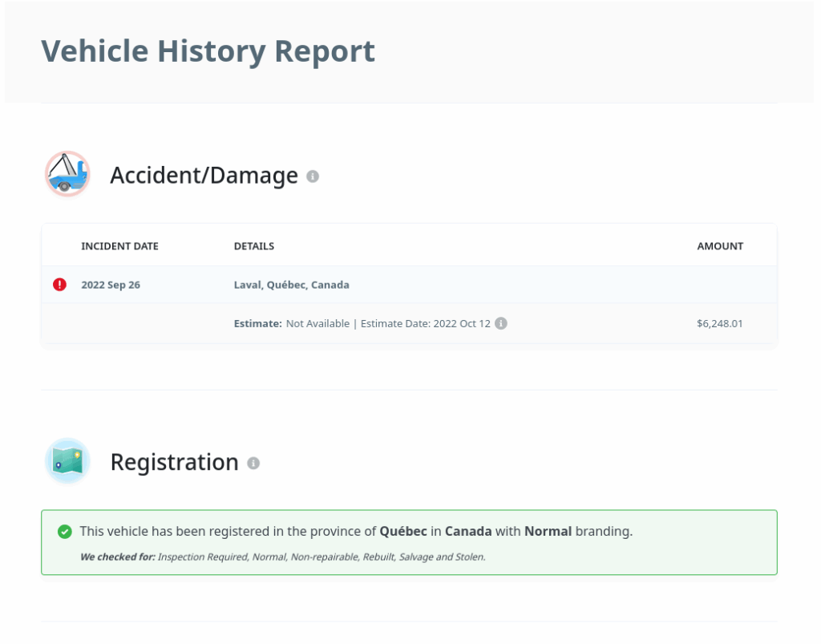
Task: Click the INCIDENT DATE column header
Action: 120,246
